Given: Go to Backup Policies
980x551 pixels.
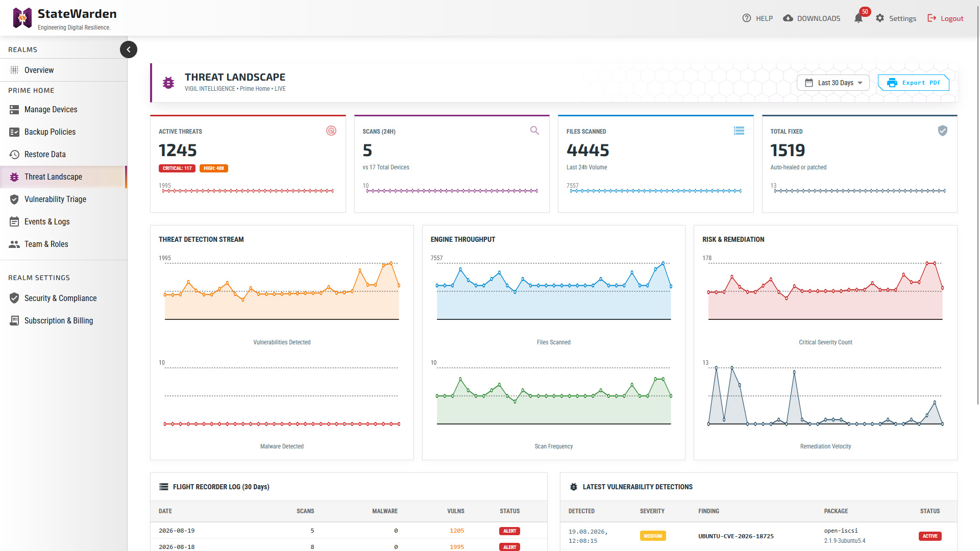Looking at the screenshot, I should 63,132.
